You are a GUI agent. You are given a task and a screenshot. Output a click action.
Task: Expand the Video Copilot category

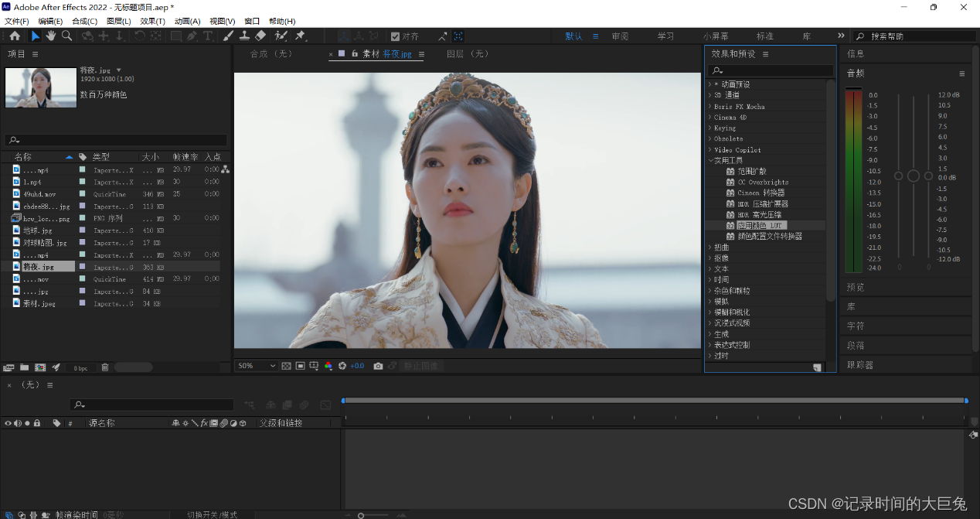tap(709, 149)
